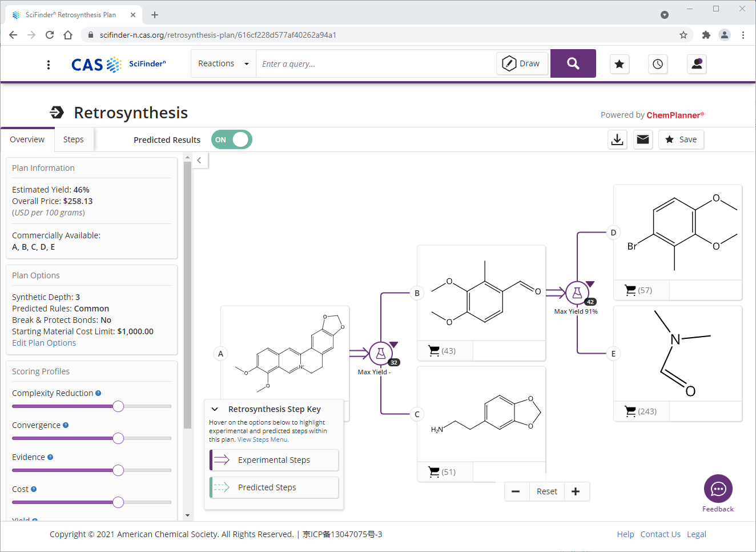Click the reaction flask showing Max Yield 91%
756x552 pixels.
pos(577,291)
